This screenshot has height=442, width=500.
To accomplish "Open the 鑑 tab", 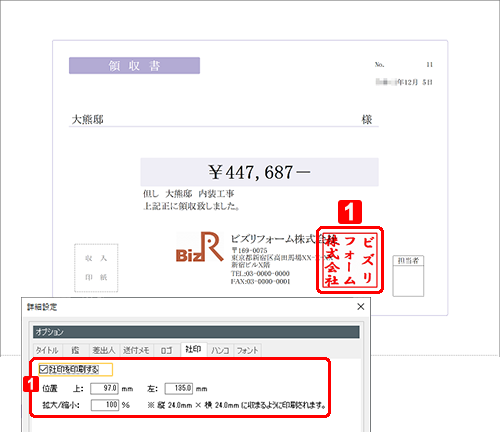I will pos(75,350).
